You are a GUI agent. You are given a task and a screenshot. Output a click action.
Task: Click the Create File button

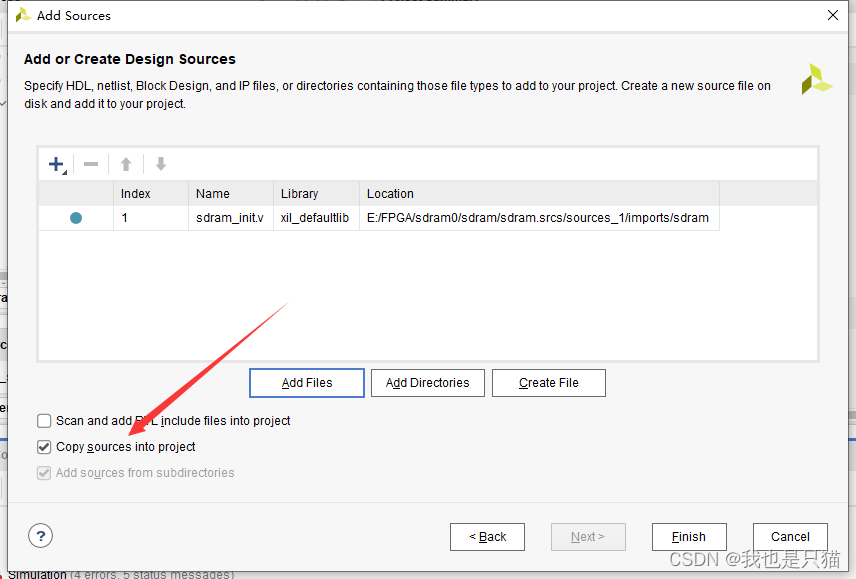[x=549, y=383]
